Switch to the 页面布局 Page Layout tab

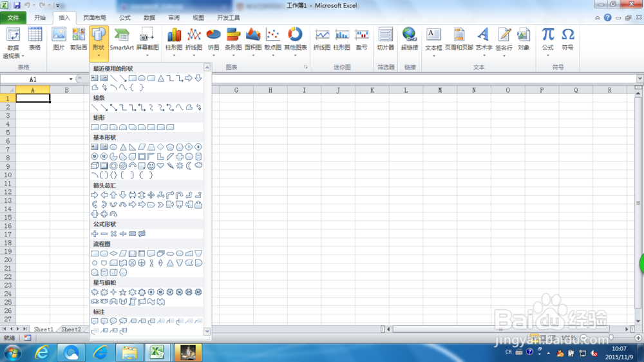coord(95,17)
